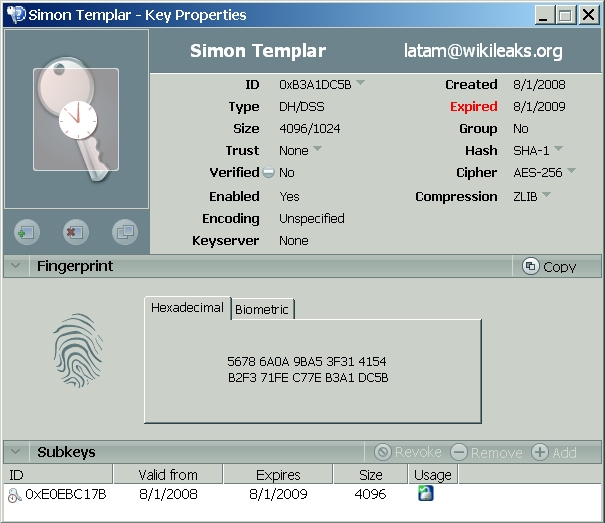Click the copy photo icon under the key image
Screen dimensions: 605x523
coord(125,232)
